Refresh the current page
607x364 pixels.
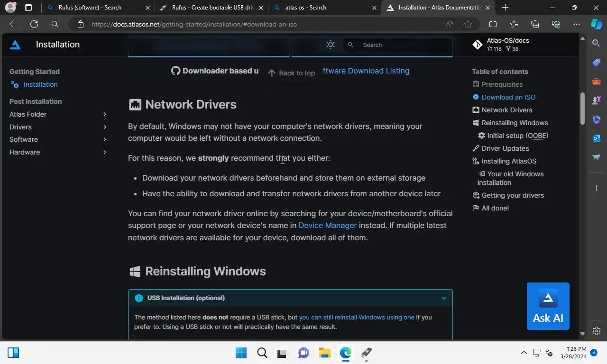click(x=34, y=24)
